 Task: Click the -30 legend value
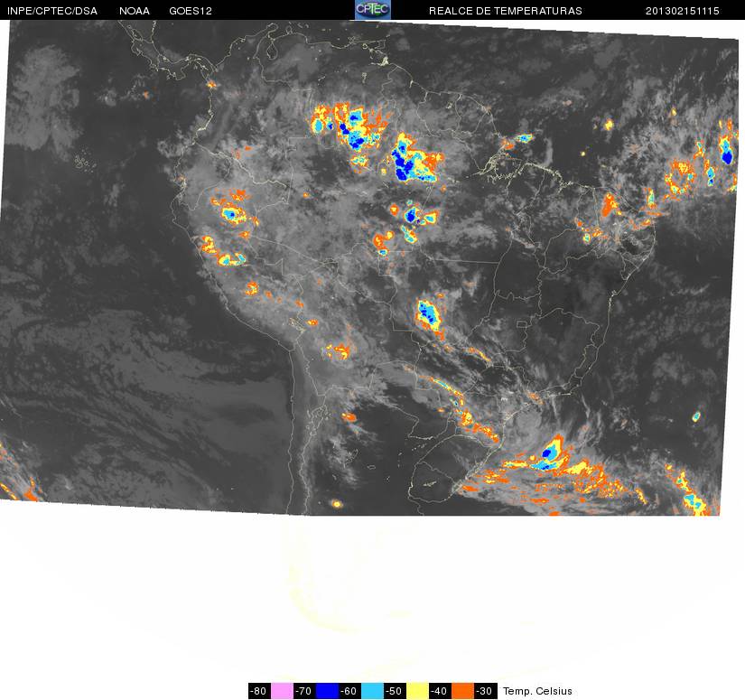tap(485, 691)
